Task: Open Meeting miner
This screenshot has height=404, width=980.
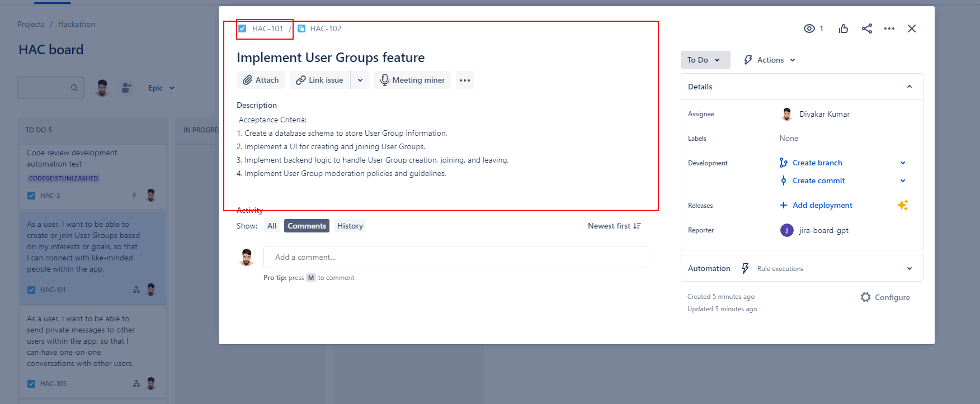Action: pos(413,80)
